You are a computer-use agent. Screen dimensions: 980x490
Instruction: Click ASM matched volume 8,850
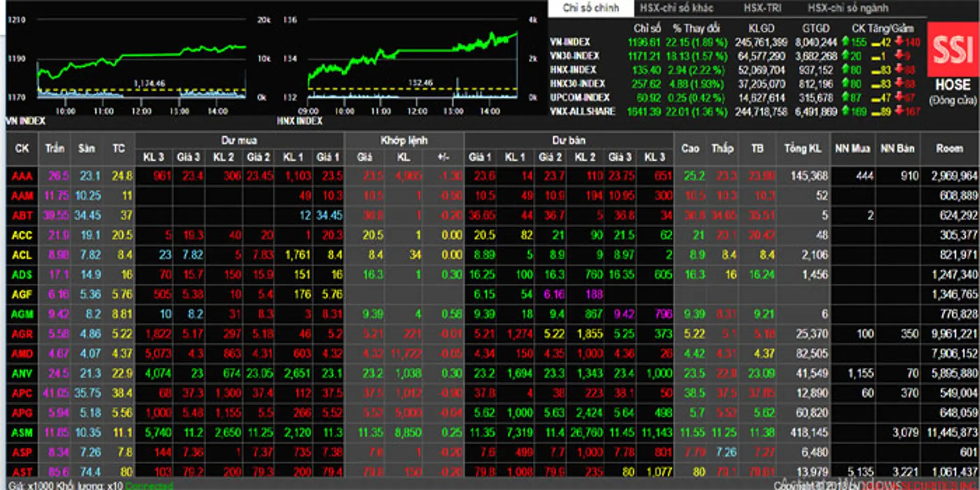[x=408, y=433]
